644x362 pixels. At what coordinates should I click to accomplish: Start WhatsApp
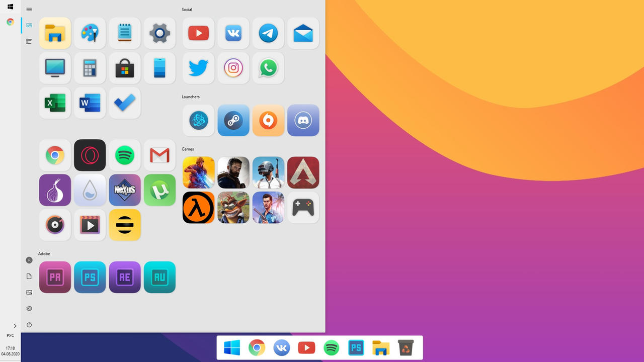[x=268, y=68]
